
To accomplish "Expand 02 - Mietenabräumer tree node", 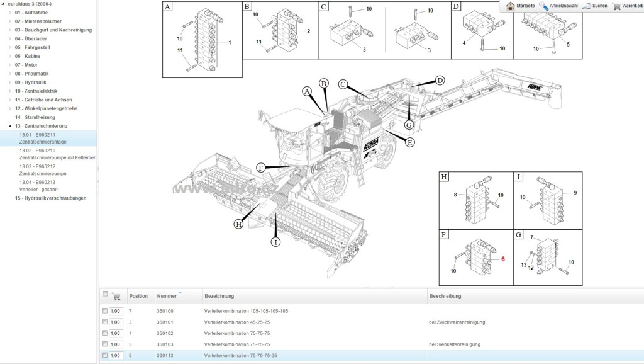I will pyautogui.click(x=10, y=21).
